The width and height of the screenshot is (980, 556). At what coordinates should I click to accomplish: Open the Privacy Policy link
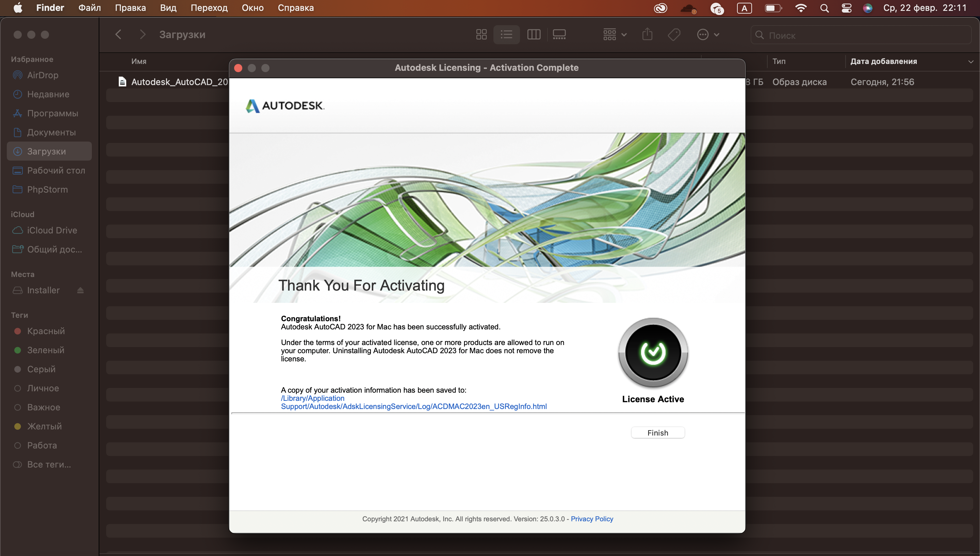point(592,519)
